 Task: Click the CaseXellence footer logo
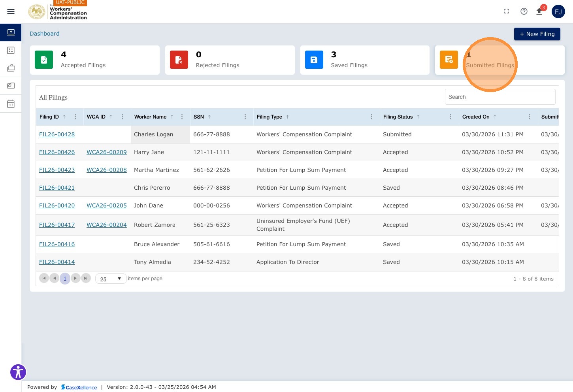pyautogui.click(x=79, y=387)
